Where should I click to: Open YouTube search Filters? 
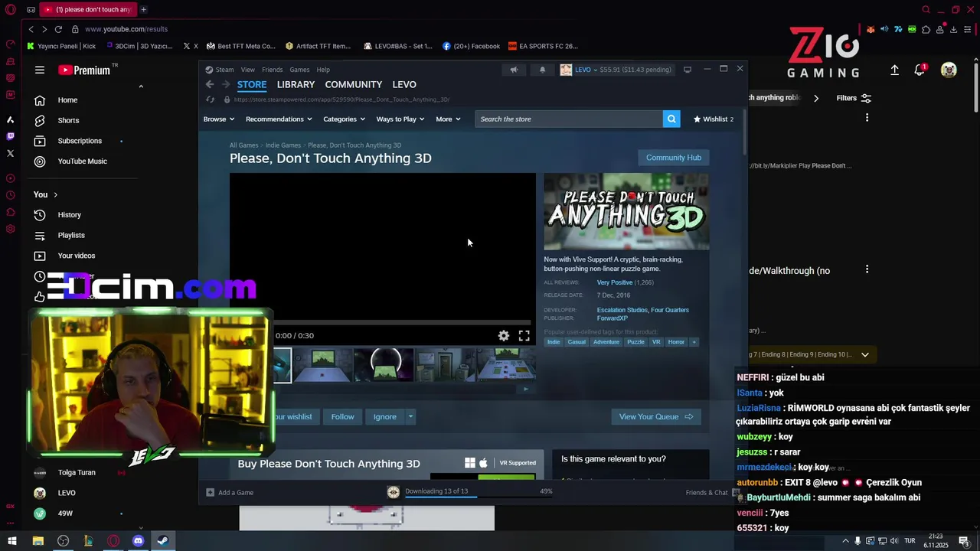pyautogui.click(x=854, y=98)
